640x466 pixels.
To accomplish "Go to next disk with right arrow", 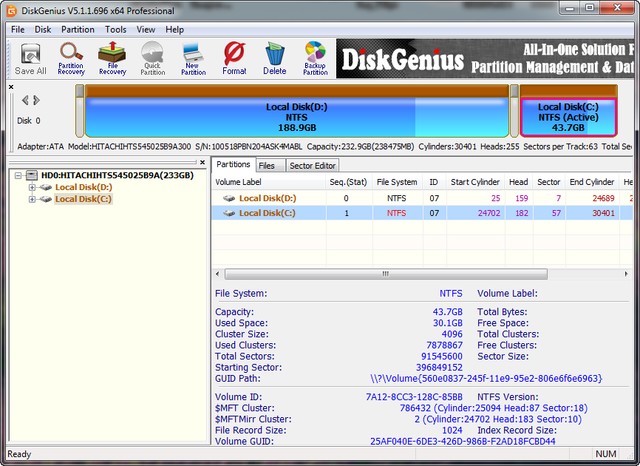I will pos(37,100).
